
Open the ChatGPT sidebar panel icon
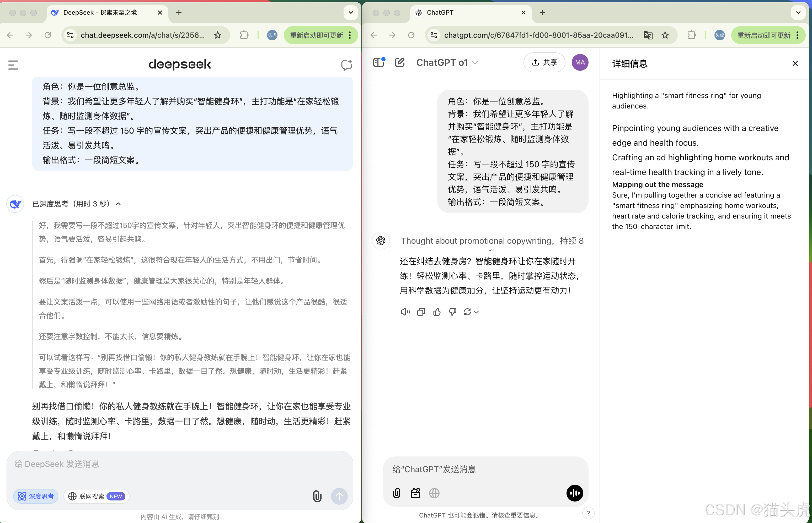click(x=379, y=62)
